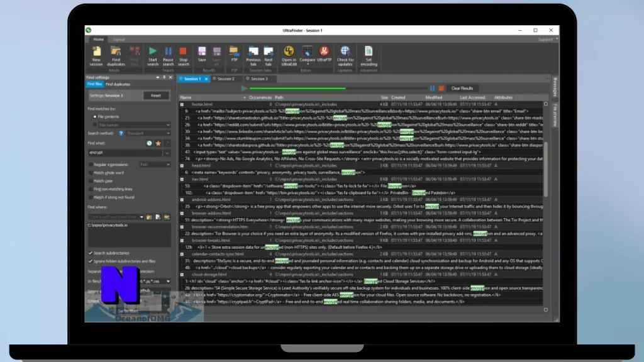Screen dimensions: 644x362
Task: Close the Find settings panel
Action: click(170, 77)
